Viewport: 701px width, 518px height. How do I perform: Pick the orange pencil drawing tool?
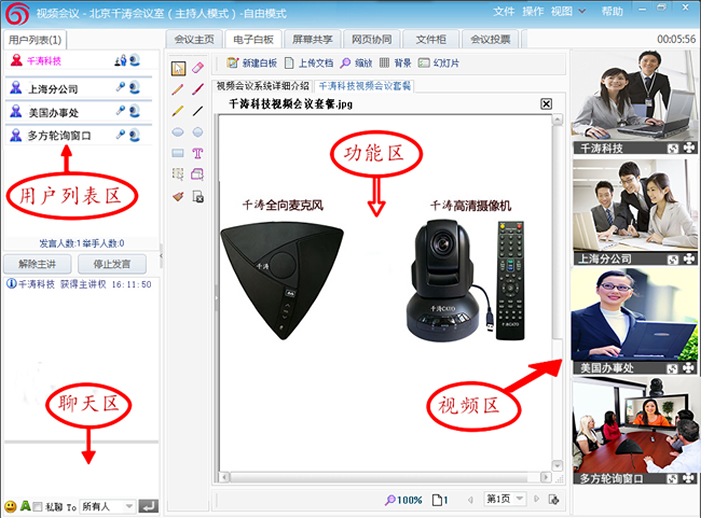(x=177, y=90)
